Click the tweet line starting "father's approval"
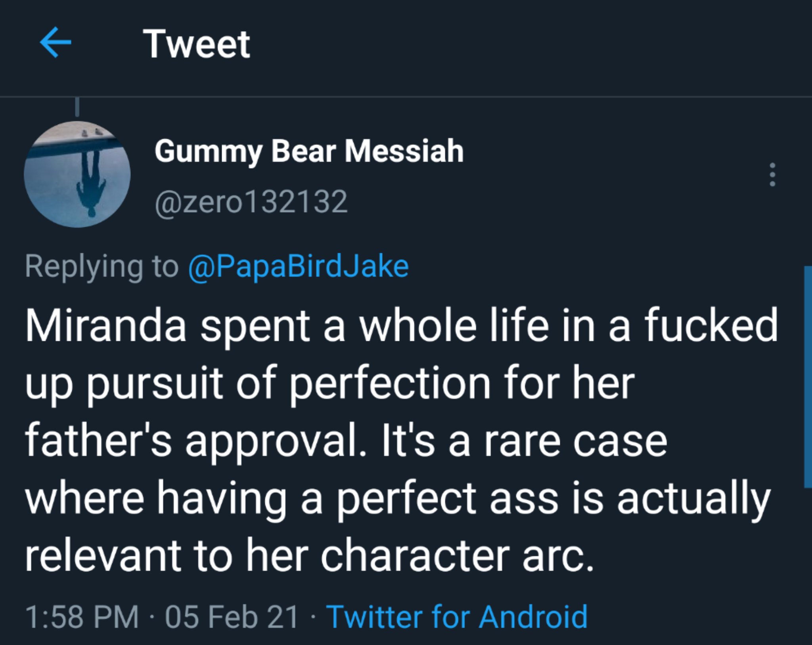This screenshot has width=812, height=645. coord(346,441)
